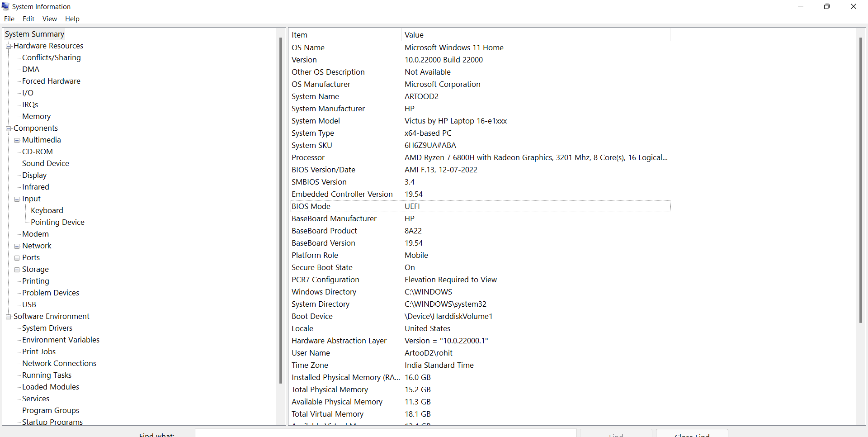Open the View menu
Screen dimensions: 868x437
pos(49,19)
